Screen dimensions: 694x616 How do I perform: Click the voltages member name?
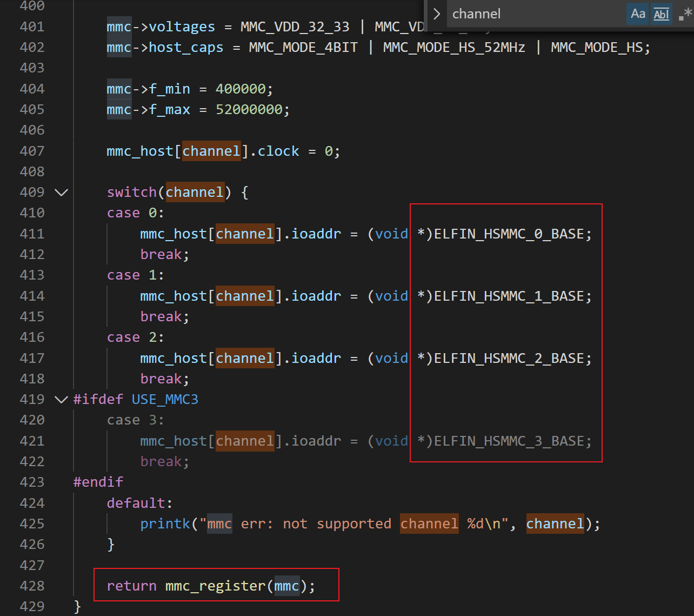pos(182,27)
